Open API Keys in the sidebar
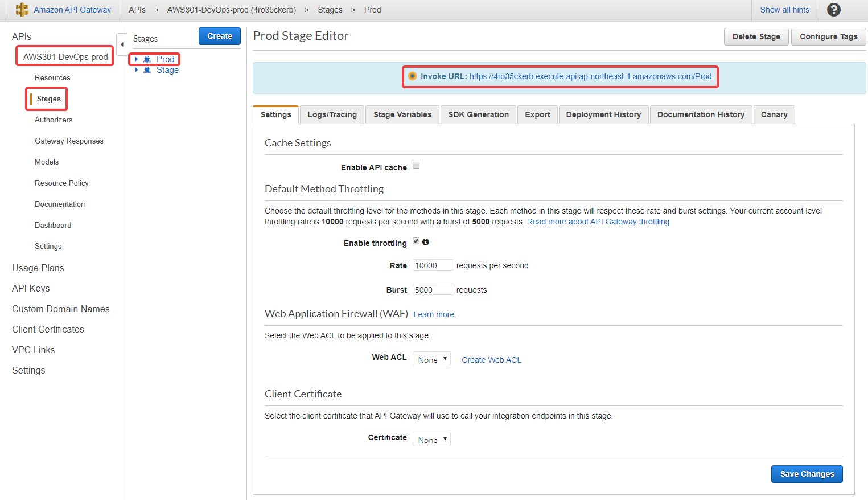This screenshot has width=868, height=500. pos(31,288)
